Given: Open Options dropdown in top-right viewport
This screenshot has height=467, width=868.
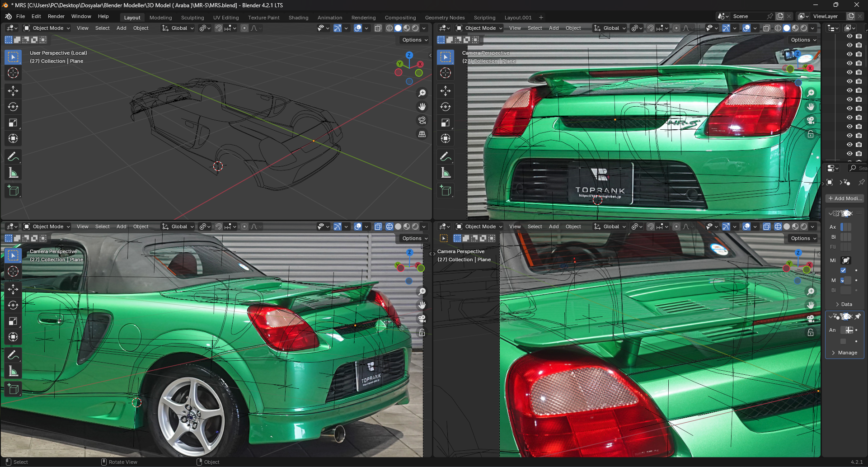Looking at the screenshot, I should tap(803, 40).
